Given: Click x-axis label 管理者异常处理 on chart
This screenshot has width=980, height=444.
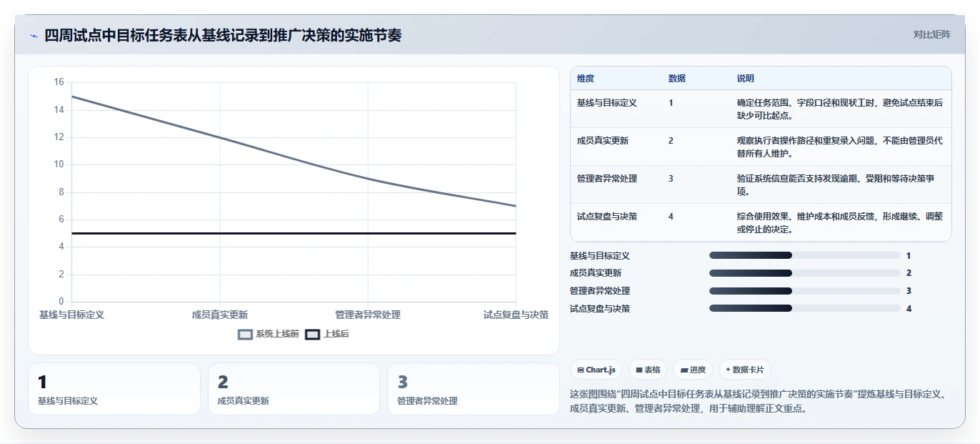Looking at the screenshot, I should (368, 315).
